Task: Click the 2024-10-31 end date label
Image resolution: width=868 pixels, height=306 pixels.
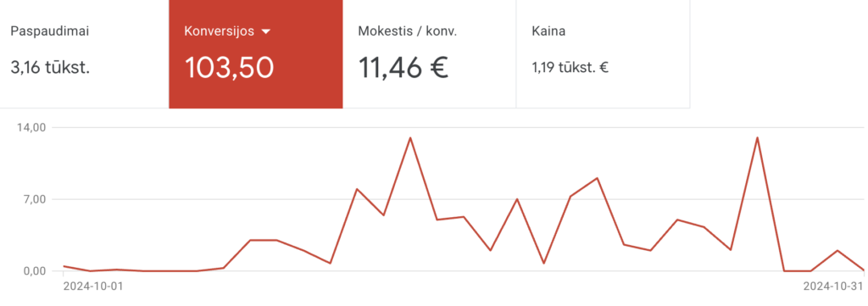Action: [x=833, y=286]
